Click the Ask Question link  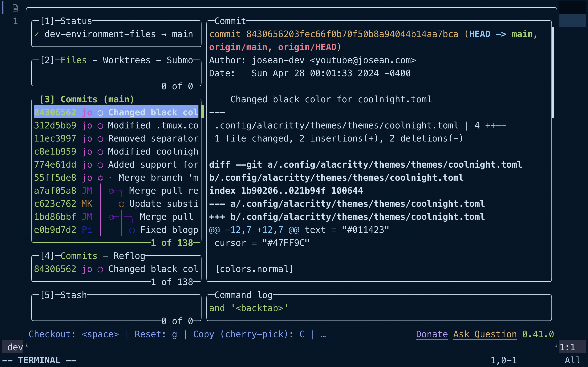(485, 334)
